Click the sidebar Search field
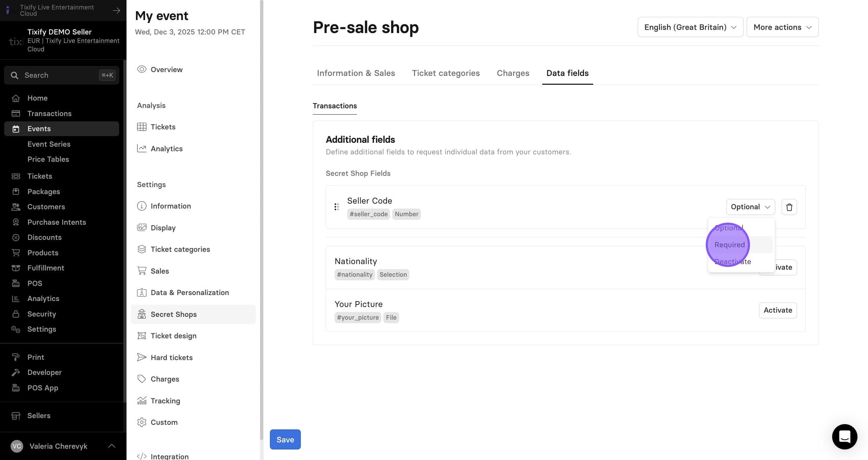Screen dimensions: 868x460 pyautogui.click(x=61, y=75)
